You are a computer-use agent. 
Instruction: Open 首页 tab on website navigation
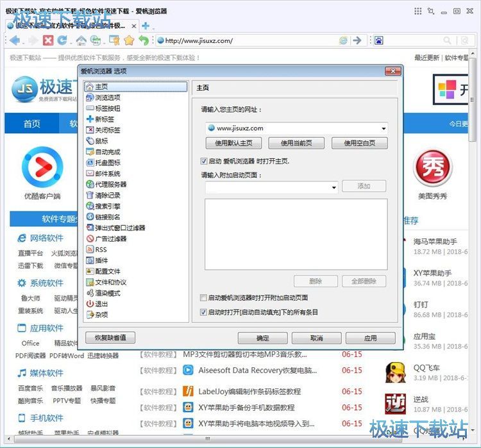click(32, 124)
